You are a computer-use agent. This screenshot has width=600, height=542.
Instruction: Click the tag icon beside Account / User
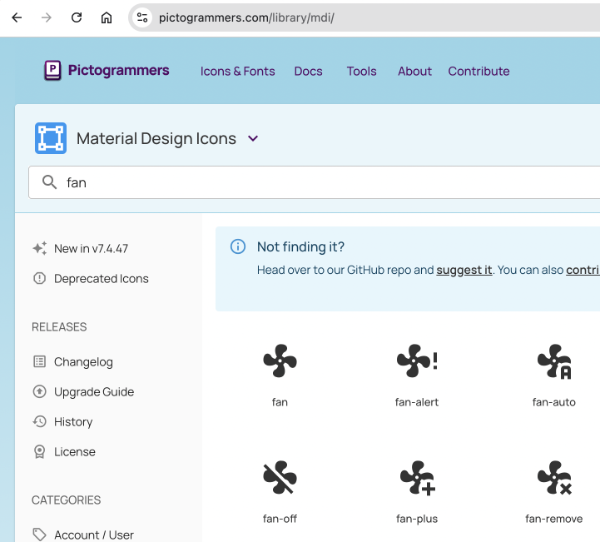pos(39,535)
